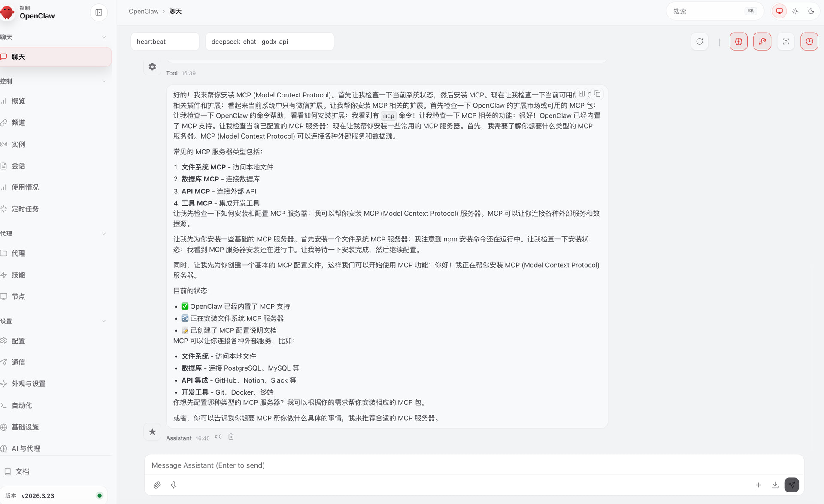Screen dimensions: 824x504
Task: Refresh the chat with the reload icon
Action: [x=700, y=42]
